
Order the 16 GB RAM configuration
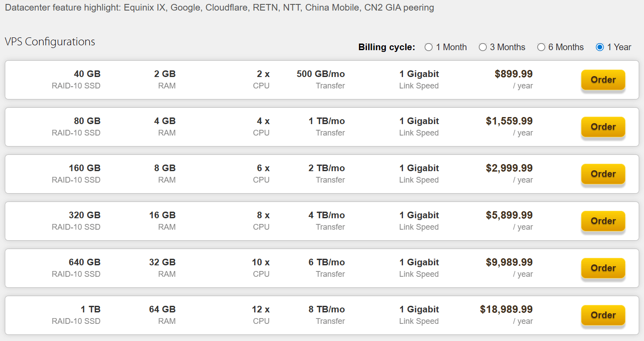pos(603,221)
